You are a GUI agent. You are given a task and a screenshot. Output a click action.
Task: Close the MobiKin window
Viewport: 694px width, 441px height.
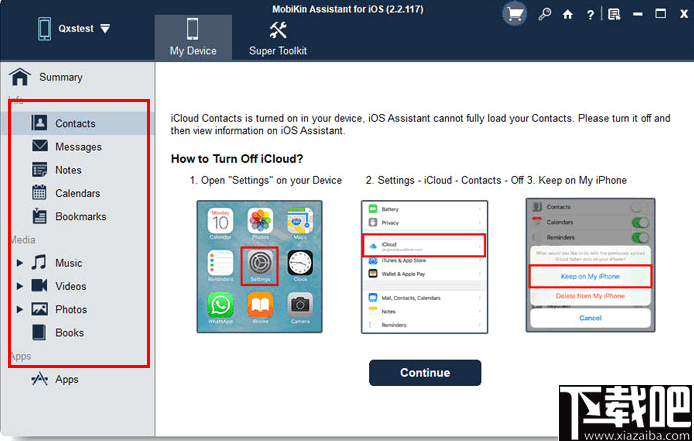(684, 14)
